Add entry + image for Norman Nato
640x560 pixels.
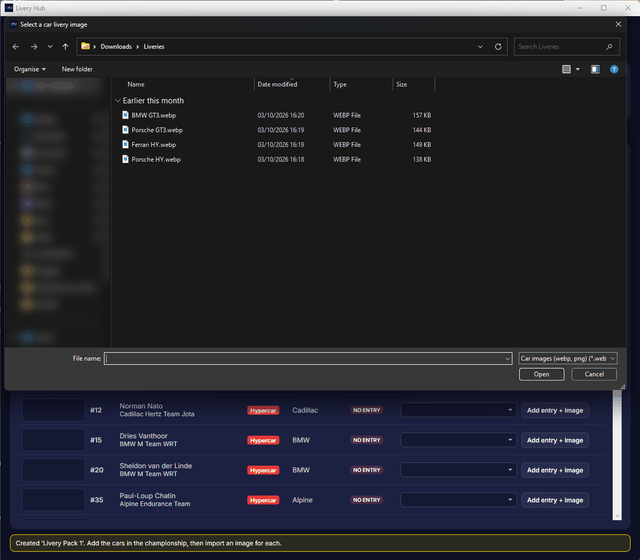pyautogui.click(x=555, y=411)
